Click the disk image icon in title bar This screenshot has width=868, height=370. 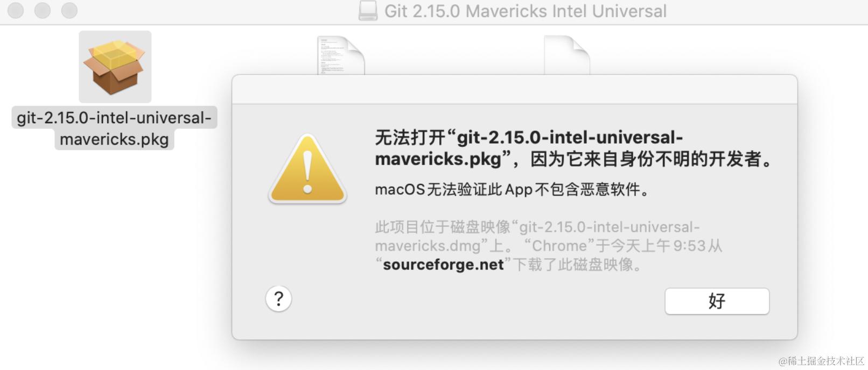(368, 11)
